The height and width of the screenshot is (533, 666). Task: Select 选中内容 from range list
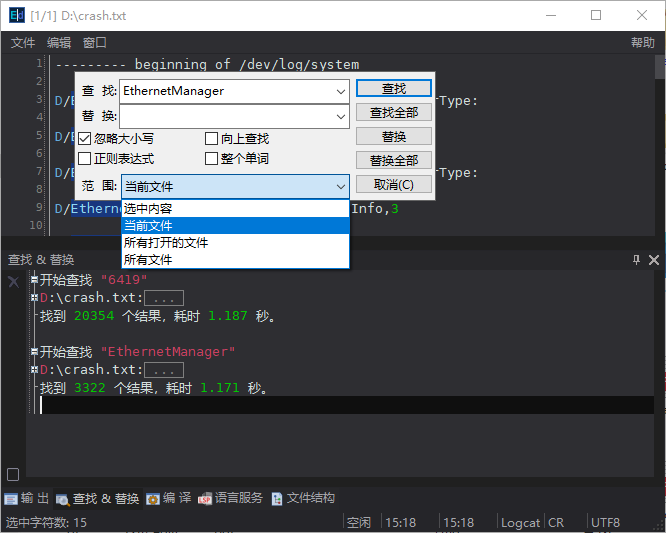click(x=235, y=209)
